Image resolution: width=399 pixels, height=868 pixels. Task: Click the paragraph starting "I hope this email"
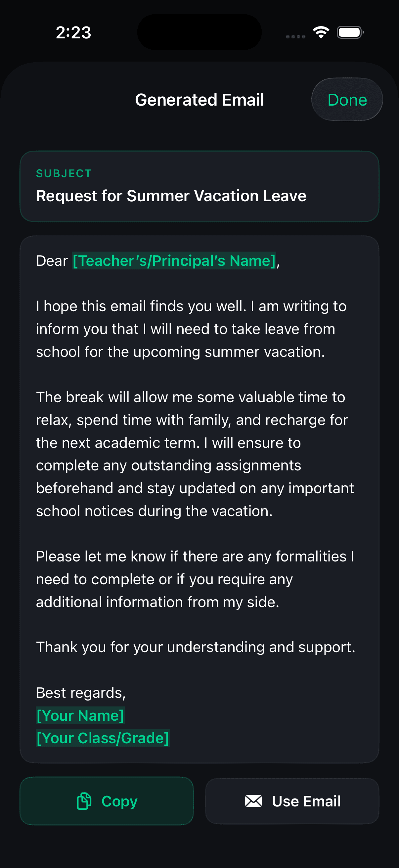click(191, 329)
